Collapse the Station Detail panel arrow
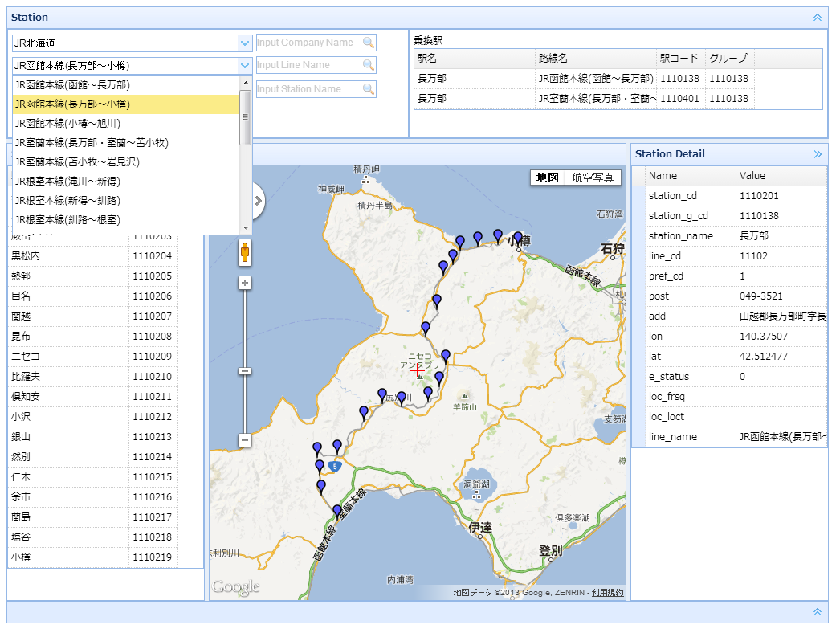Screen dimensions: 840x637 click(818, 154)
